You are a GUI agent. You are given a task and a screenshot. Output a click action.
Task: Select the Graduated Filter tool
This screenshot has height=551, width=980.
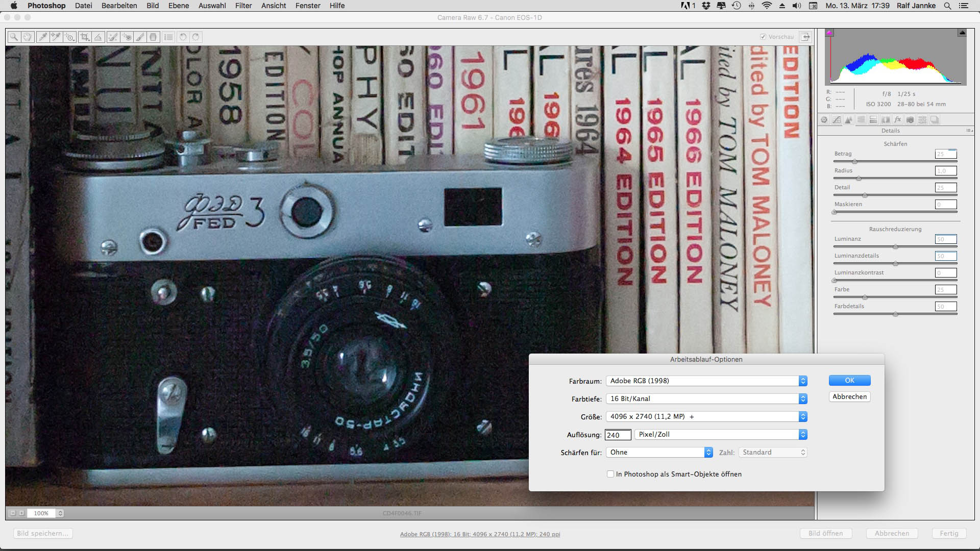(153, 37)
